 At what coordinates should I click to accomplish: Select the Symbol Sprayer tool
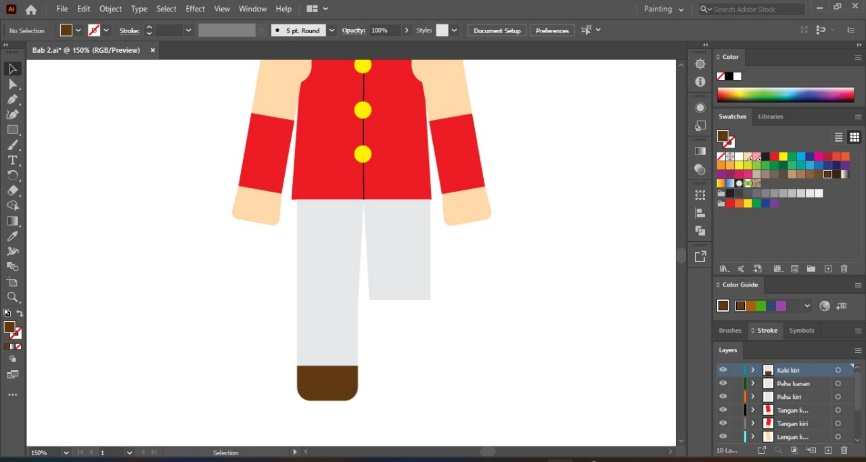coord(12,251)
